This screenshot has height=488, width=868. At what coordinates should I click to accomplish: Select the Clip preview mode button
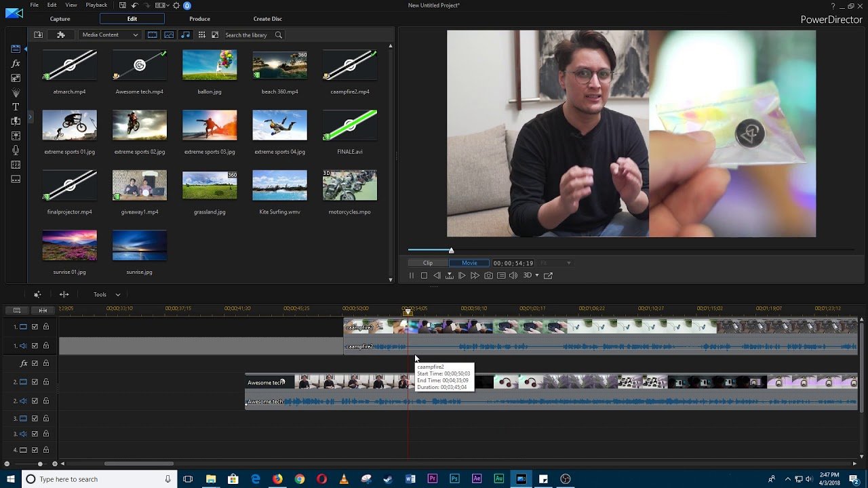coord(428,263)
